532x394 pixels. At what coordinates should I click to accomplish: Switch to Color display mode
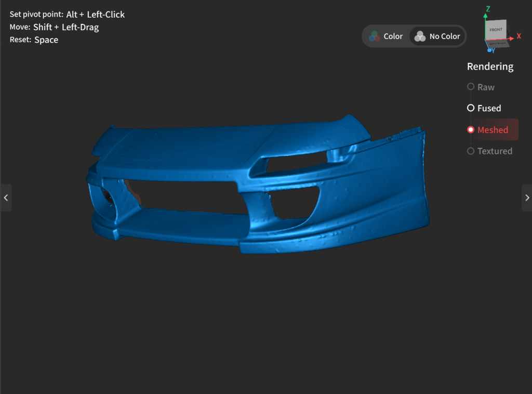point(388,36)
